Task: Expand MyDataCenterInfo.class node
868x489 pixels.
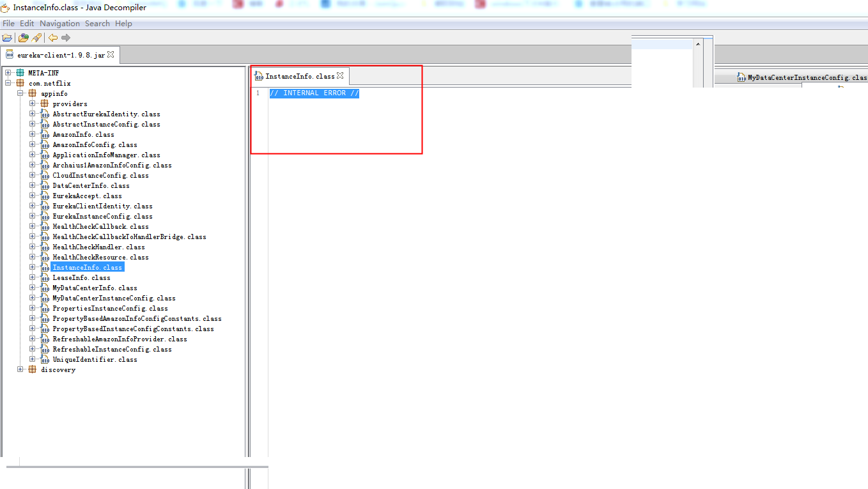Action: pos(33,288)
